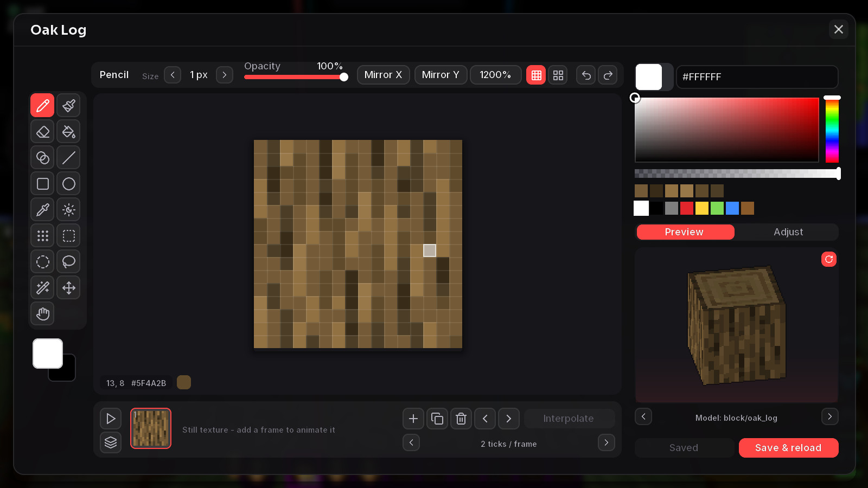
Task: Choose the Rectangular marquee selection tool
Action: 69,235
